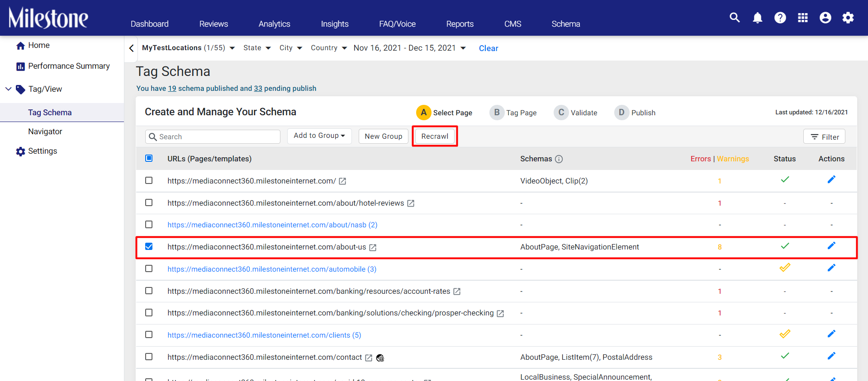
Task: Edit schema for the contact row
Action: pyautogui.click(x=831, y=356)
